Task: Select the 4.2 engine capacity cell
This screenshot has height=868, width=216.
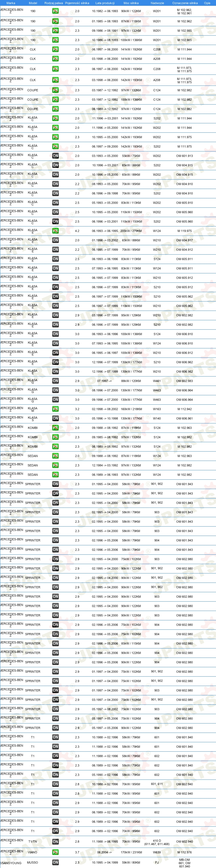Action: pyautogui.click(x=77, y=231)
